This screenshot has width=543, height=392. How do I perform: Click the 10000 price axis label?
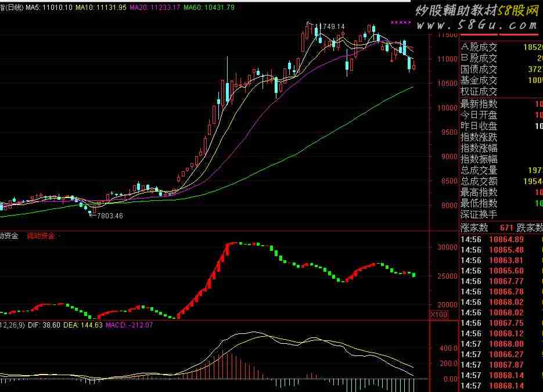pyautogui.click(x=447, y=108)
